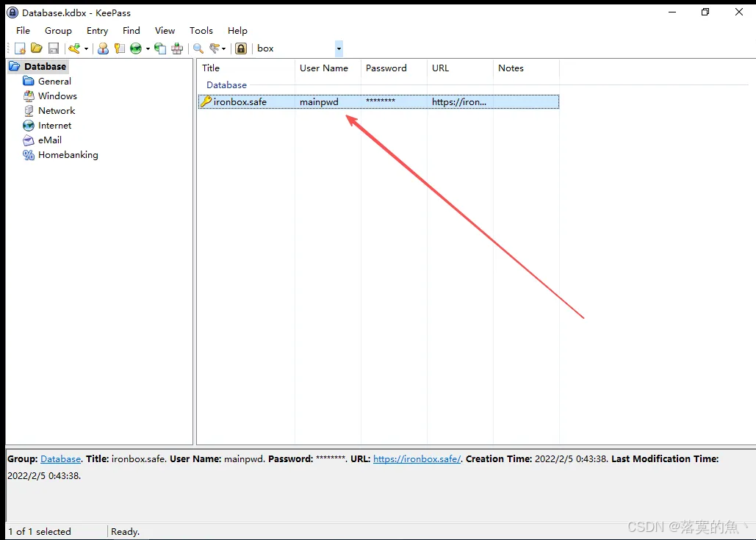This screenshot has width=756, height=540.
Task: Click the 'https://iron...' URL cell
Action: click(x=459, y=101)
